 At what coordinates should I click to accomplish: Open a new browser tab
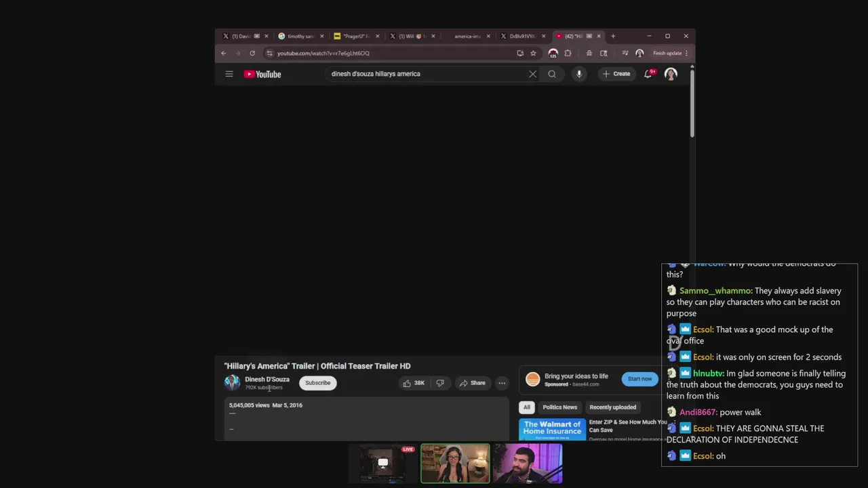tap(613, 36)
